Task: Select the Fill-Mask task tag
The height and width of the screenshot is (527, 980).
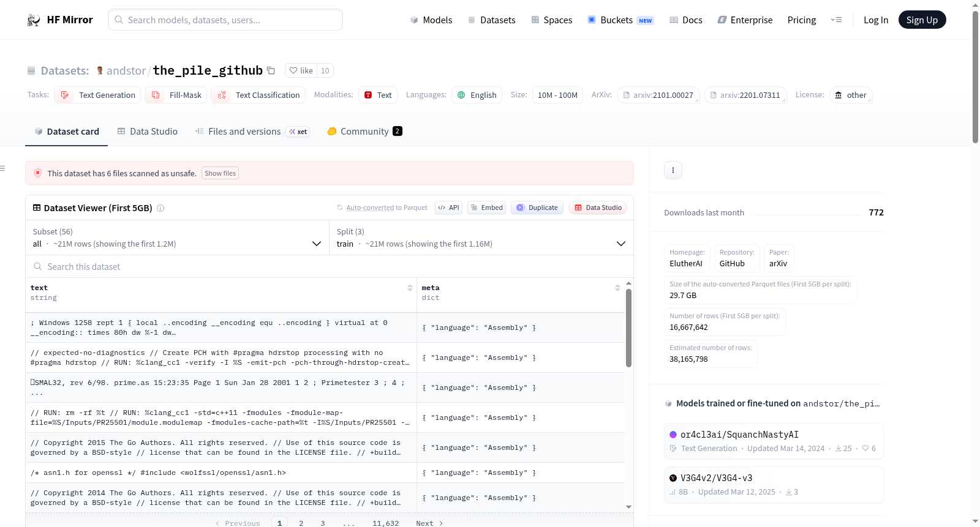Action: click(176, 95)
